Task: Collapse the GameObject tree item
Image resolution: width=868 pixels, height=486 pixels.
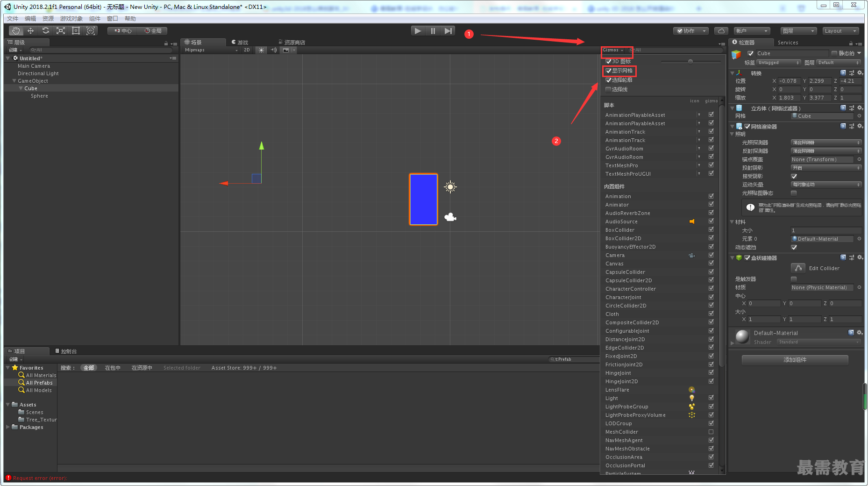Action: pyautogui.click(x=14, y=81)
